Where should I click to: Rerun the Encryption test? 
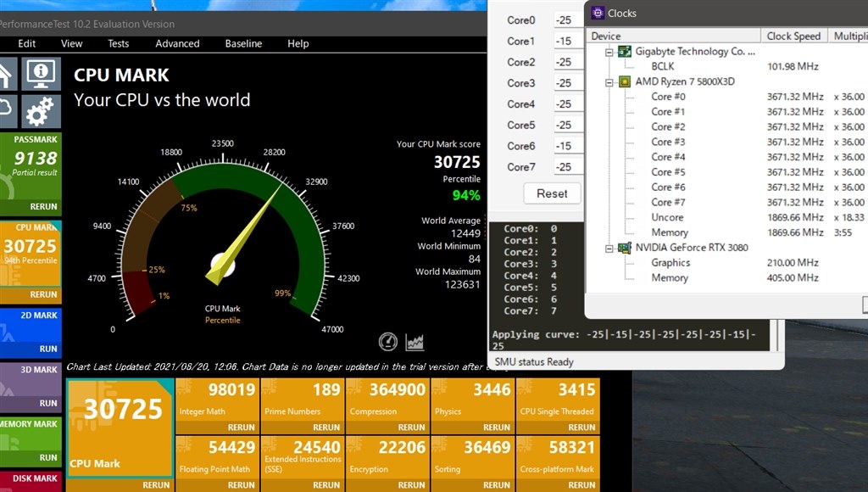pos(412,485)
